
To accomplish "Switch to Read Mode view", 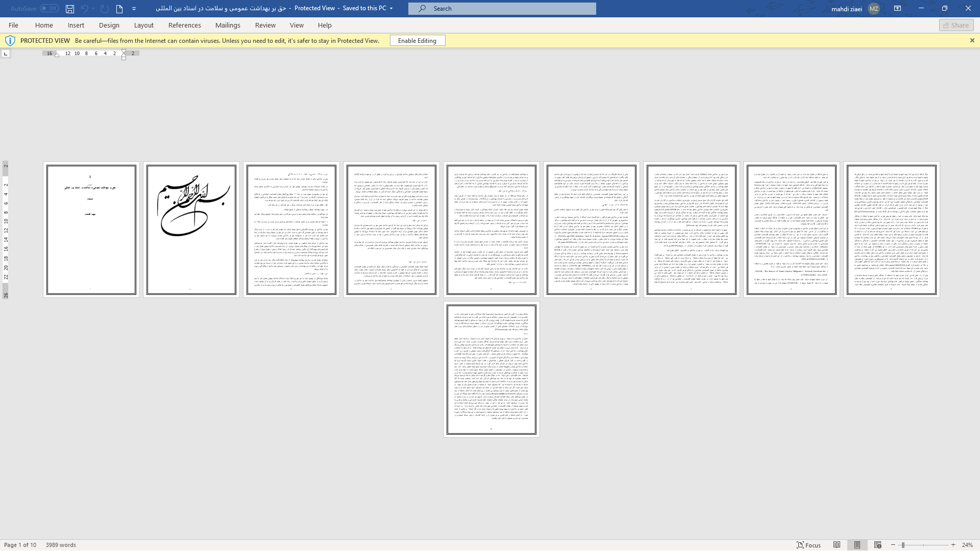I will click(837, 545).
